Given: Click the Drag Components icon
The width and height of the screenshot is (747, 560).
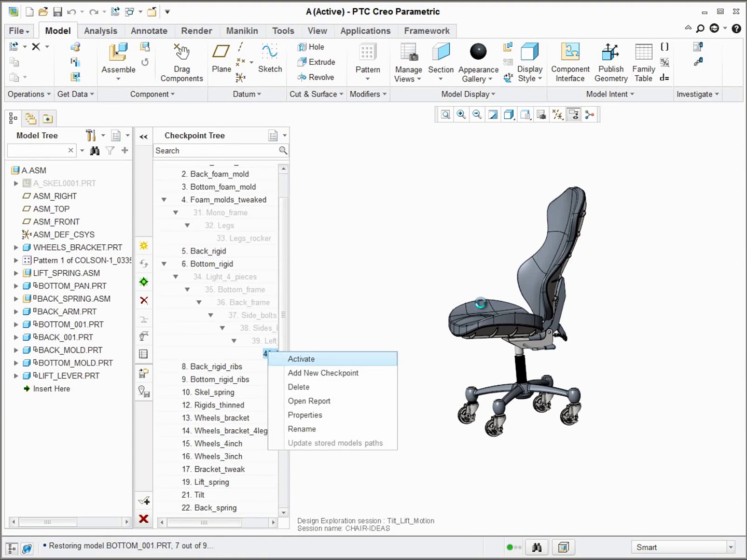Looking at the screenshot, I should 182,52.
